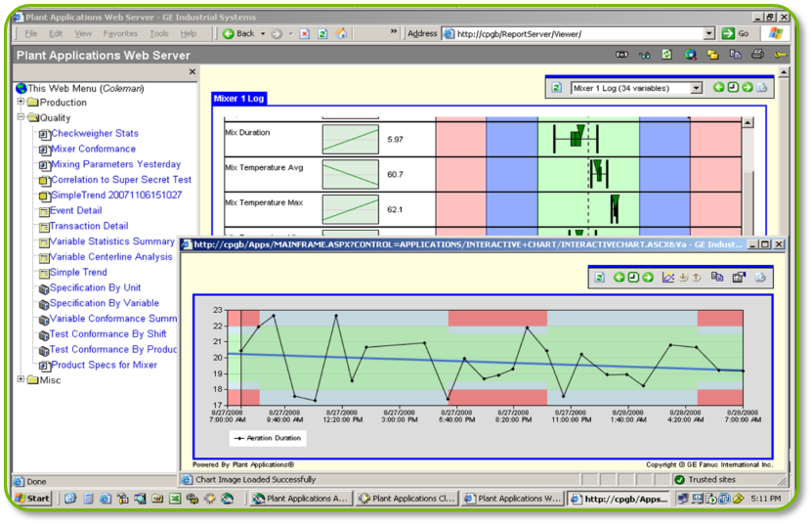Image resolution: width=812 pixels, height=524 pixels.
Task: Open Correlation to Super Secret Test
Action: pyautogui.click(x=121, y=180)
